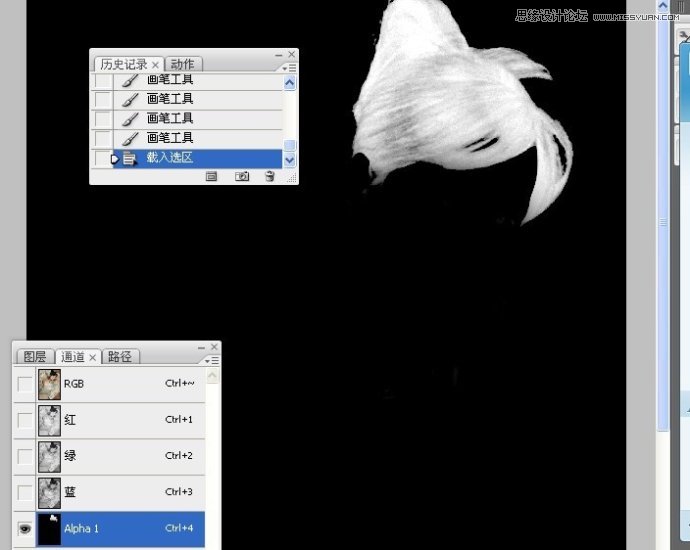
Task: Create new document from current state icon
Action: pyautogui.click(x=211, y=177)
